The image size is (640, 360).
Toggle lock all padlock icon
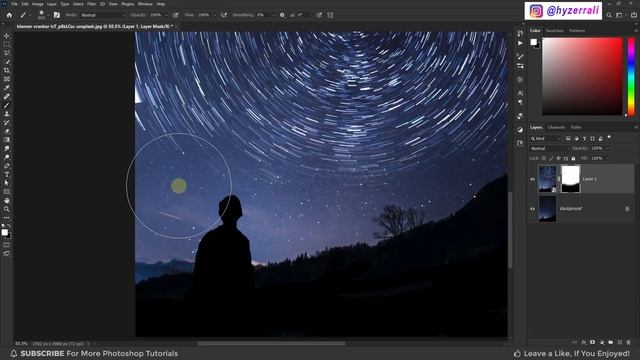coord(573,158)
